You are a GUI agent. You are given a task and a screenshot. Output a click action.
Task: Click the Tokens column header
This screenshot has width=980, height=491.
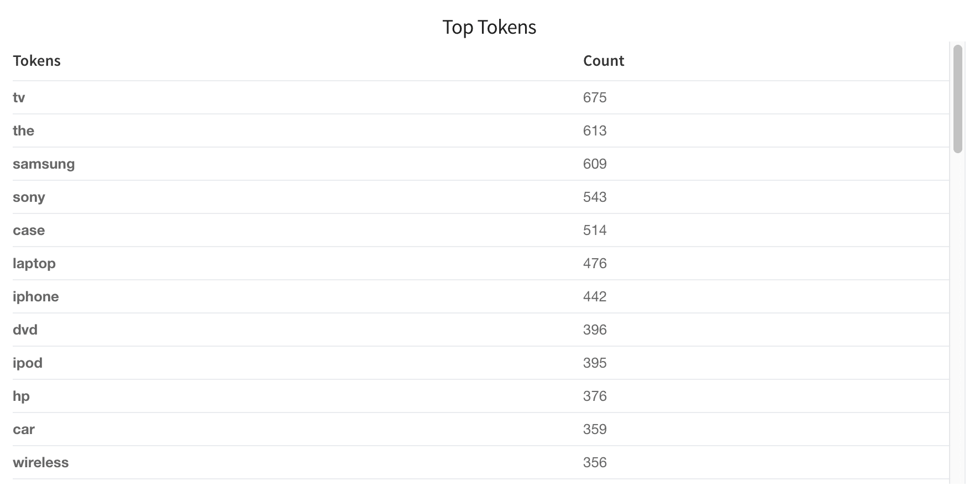coord(36,61)
